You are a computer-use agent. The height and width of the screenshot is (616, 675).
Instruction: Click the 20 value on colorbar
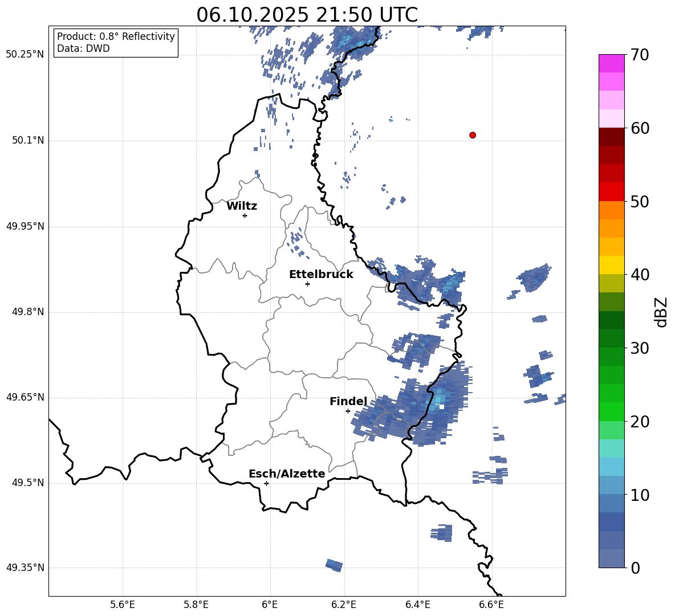pos(640,422)
